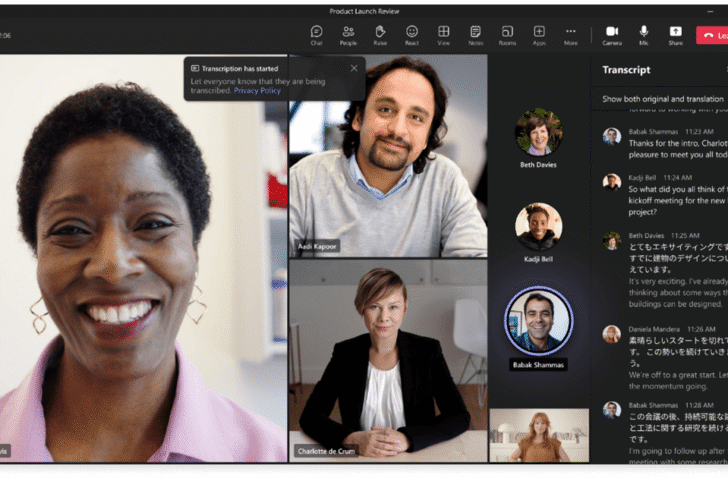The height and width of the screenshot is (478, 728).
Task: Change the meeting View layout
Action: tap(444, 35)
